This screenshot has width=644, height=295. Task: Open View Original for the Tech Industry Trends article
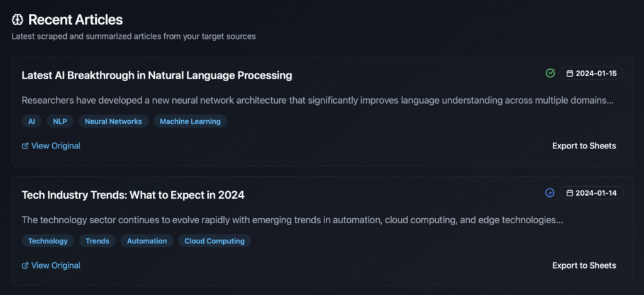(x=51, y=265)
